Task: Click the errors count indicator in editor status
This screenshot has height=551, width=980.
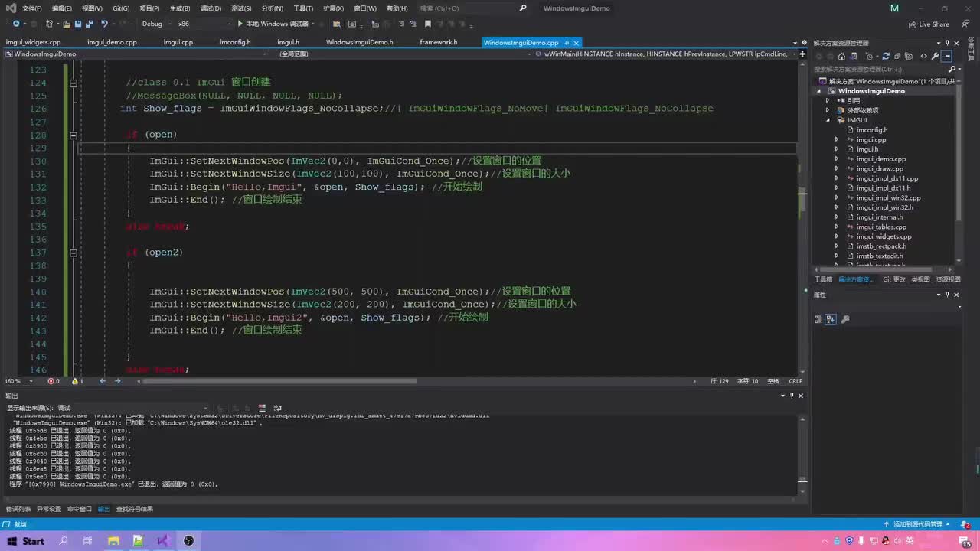Action: pos(54,381)
